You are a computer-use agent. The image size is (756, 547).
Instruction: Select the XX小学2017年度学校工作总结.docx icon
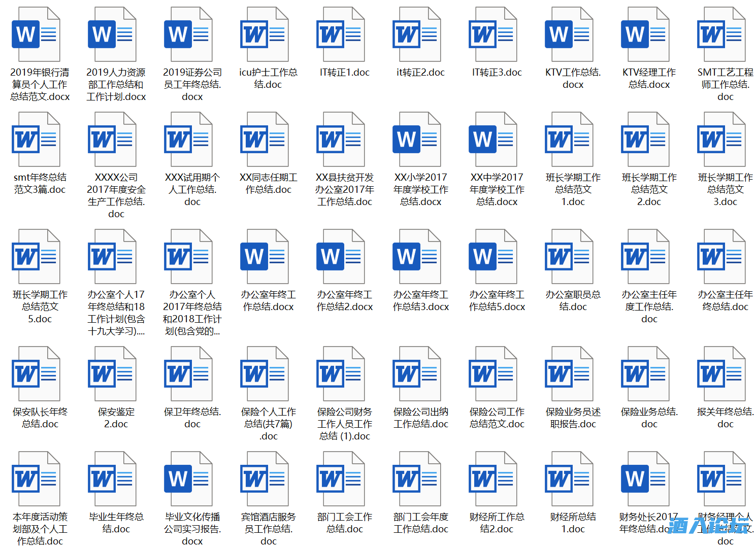pos(416,140)
